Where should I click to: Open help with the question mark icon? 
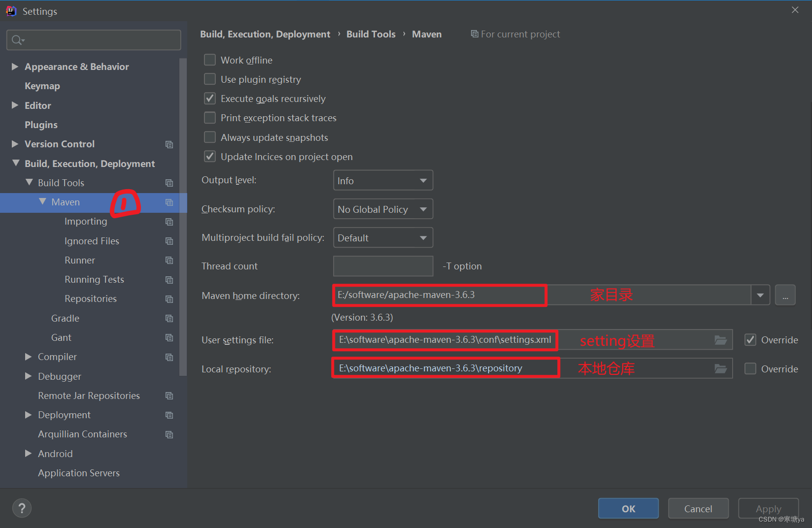point(22,508)
